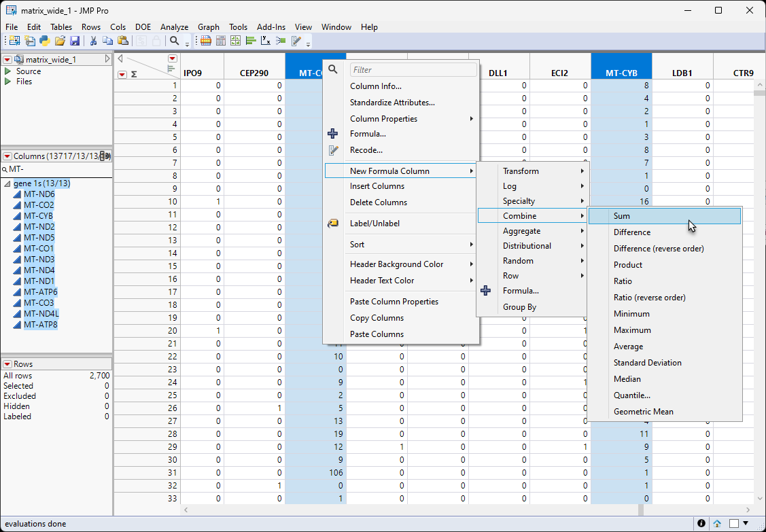Click the Search magnifier in toolbar
The height and width of the screenshot is (532, 766).
175,41
